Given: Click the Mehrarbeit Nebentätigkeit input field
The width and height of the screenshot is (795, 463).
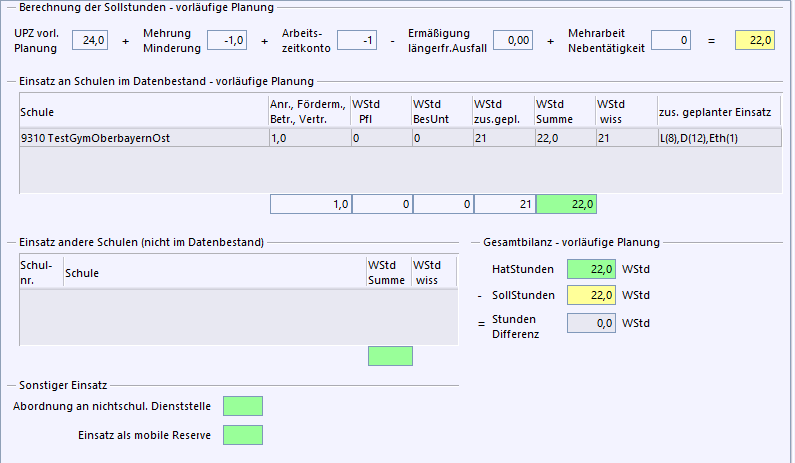Looking at the screenshot, I should [671, 40].
